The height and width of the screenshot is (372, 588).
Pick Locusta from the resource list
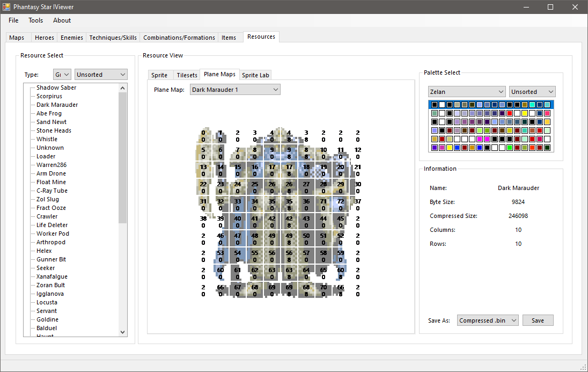click(x=47, y=302)
